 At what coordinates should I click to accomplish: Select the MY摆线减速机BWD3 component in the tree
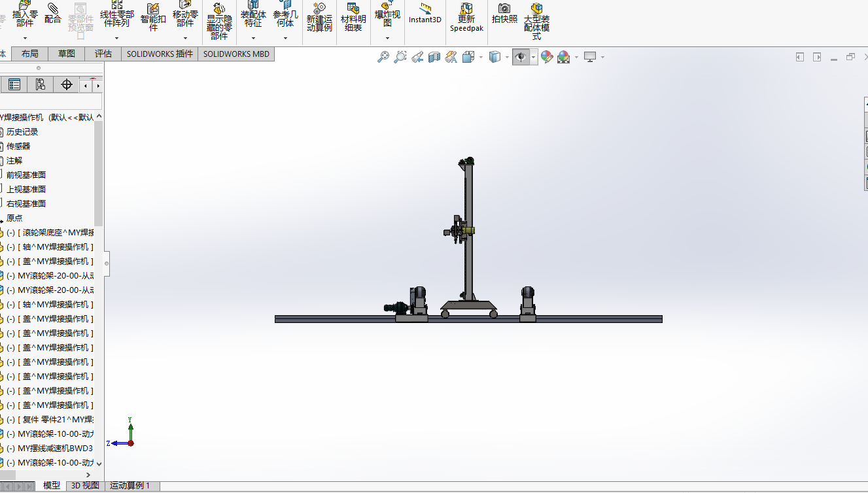coord(50,449)
